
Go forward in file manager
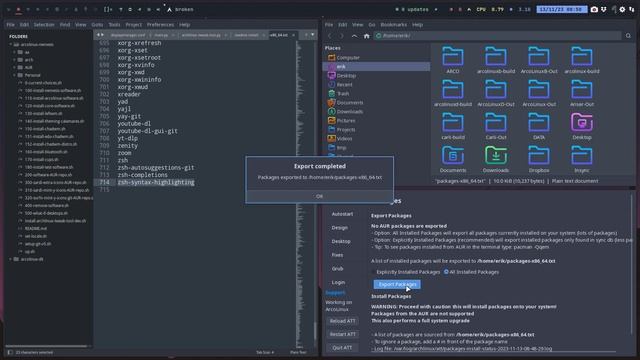342,36
